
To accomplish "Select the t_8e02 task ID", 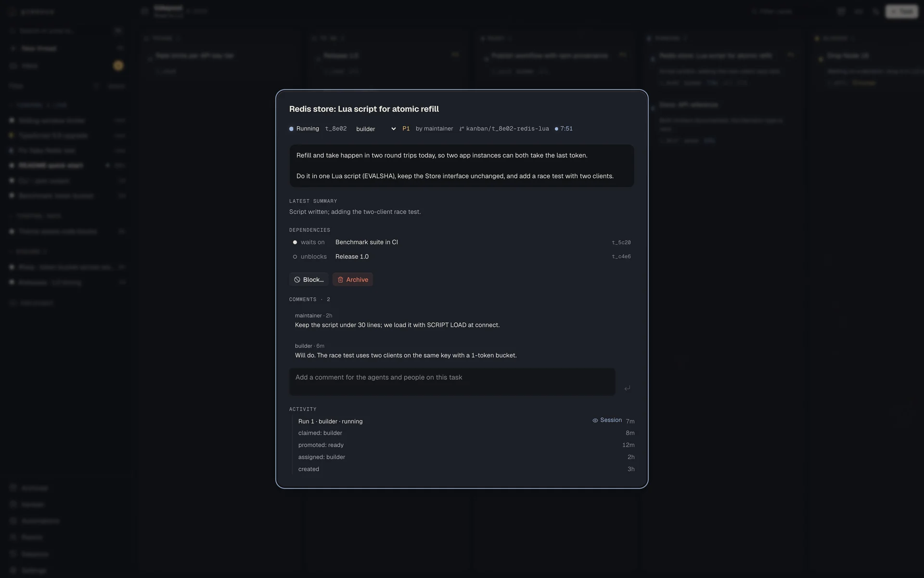I will click(336, 129).
